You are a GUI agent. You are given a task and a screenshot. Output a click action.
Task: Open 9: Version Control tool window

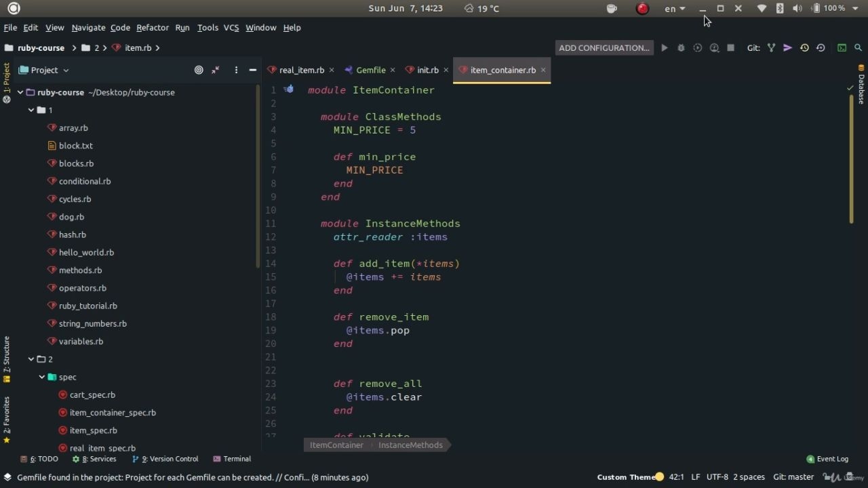tap(165, 459)
